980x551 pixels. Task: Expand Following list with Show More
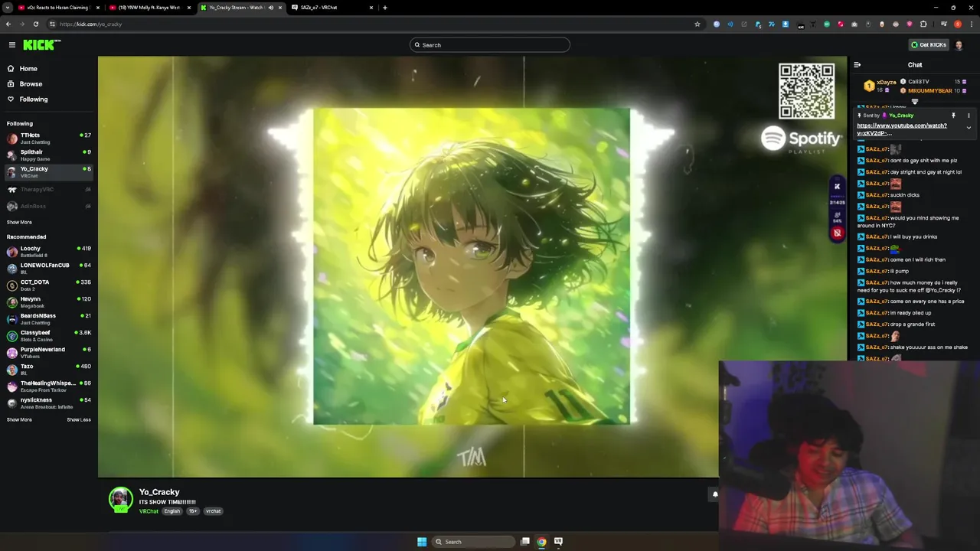point(19,222)
